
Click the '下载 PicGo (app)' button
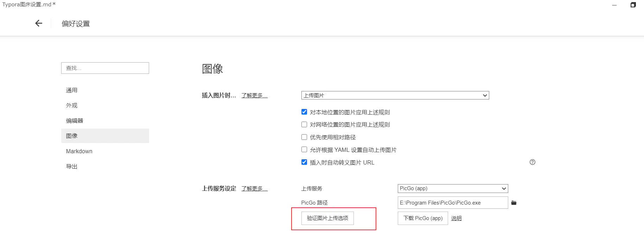[423, 218]
